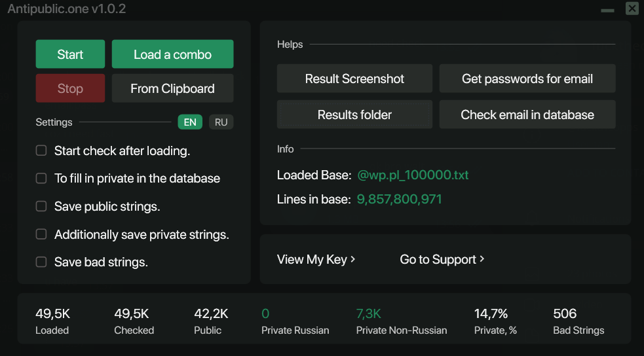
Task: Click the Info section label
Action: pyautogui.click(x=286, y=149)
